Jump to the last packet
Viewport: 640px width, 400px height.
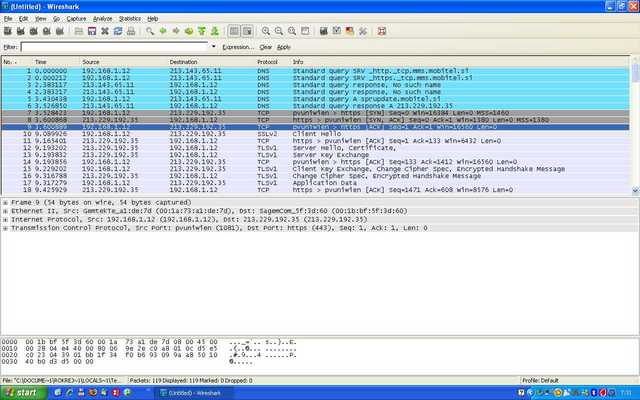click(215, 31)
